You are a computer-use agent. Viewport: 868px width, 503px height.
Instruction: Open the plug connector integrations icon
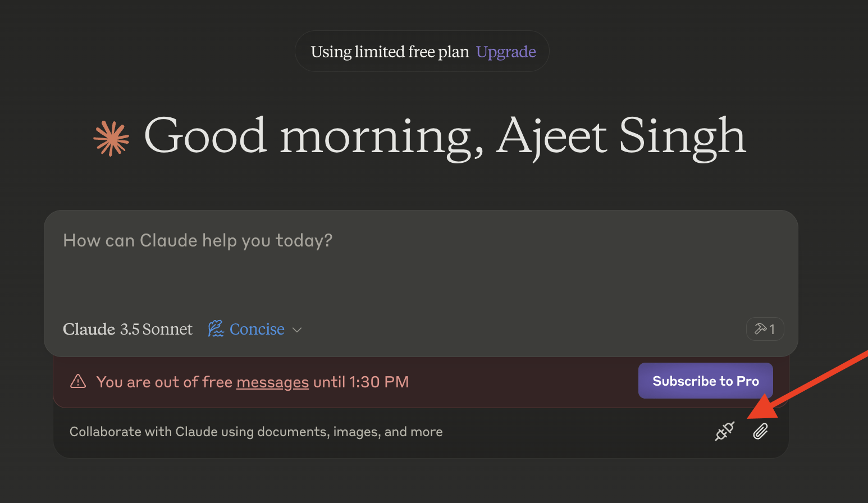point(724,431)
